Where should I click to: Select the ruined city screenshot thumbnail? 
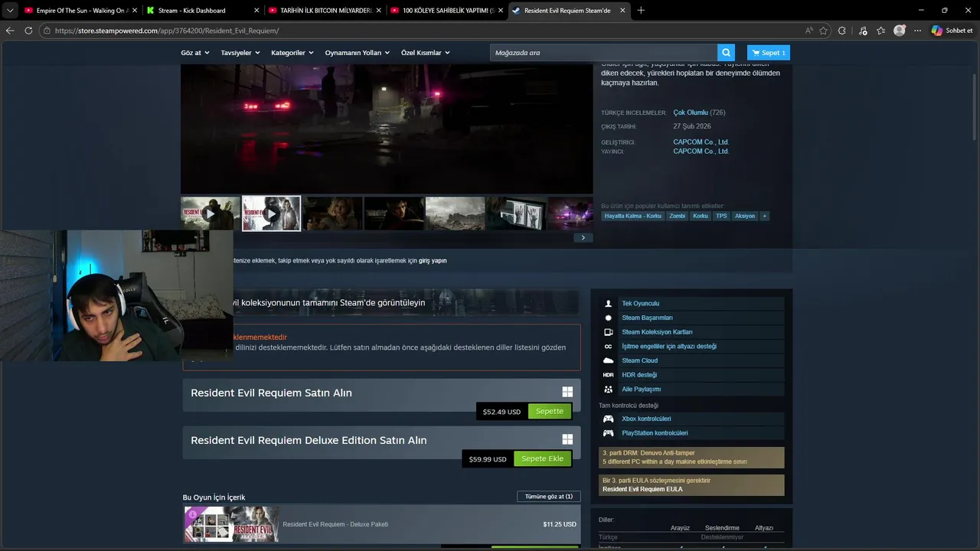[x=456, y=214]
